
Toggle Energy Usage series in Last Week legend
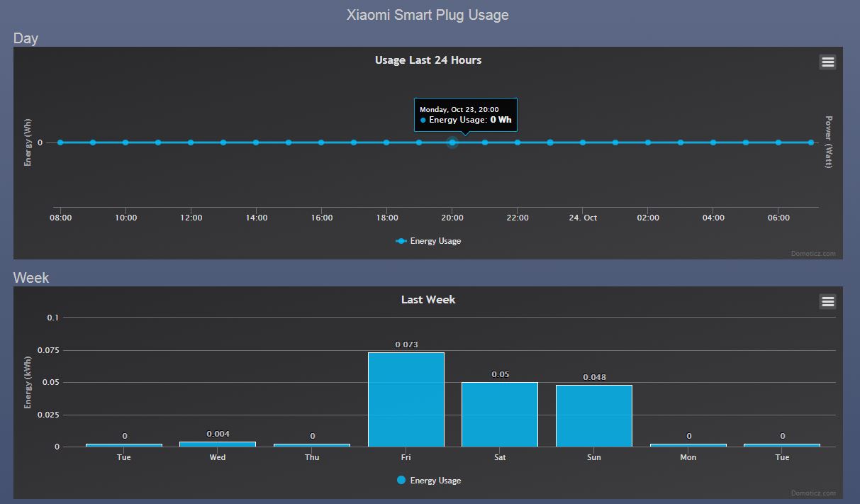(x=428, y=481)
